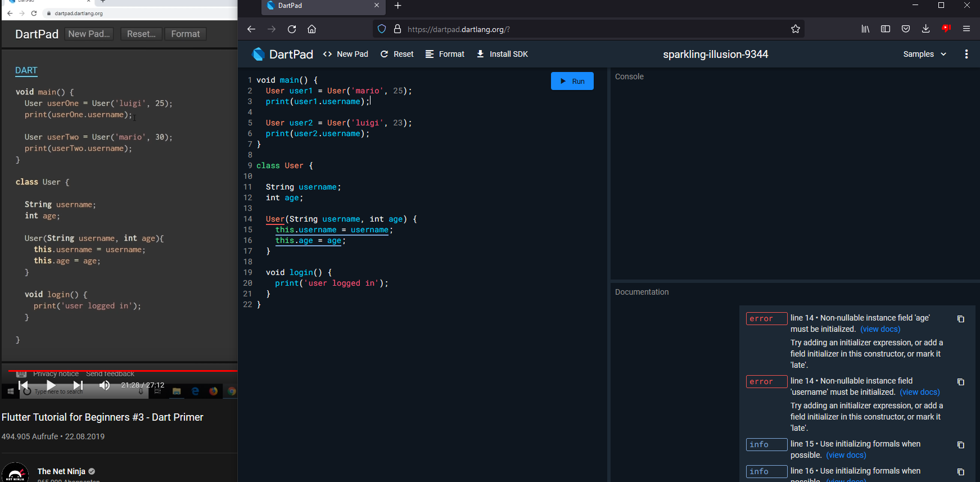Click code line 20 print statement
The image size is (980, 482).
pyautogui.click(x=332, y=283)
